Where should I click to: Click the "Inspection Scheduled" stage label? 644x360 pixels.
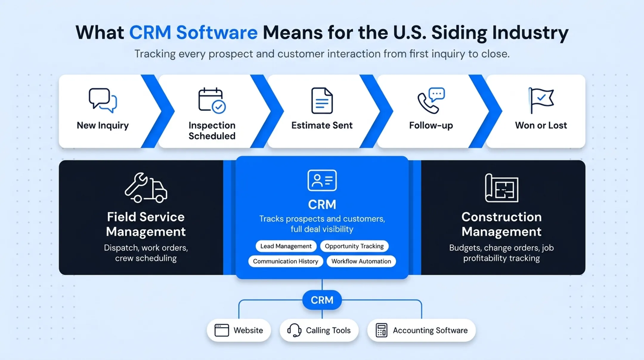point(212,130)
